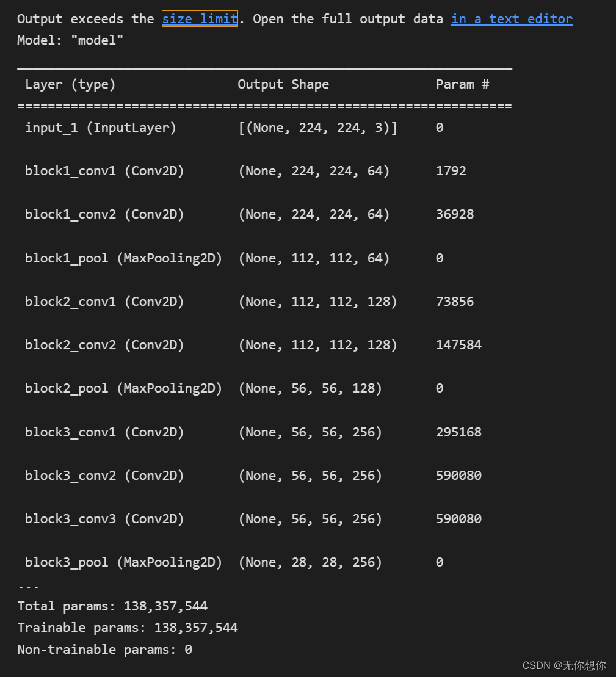Click block1_conv2 parameter count 36928

(455, 214)
